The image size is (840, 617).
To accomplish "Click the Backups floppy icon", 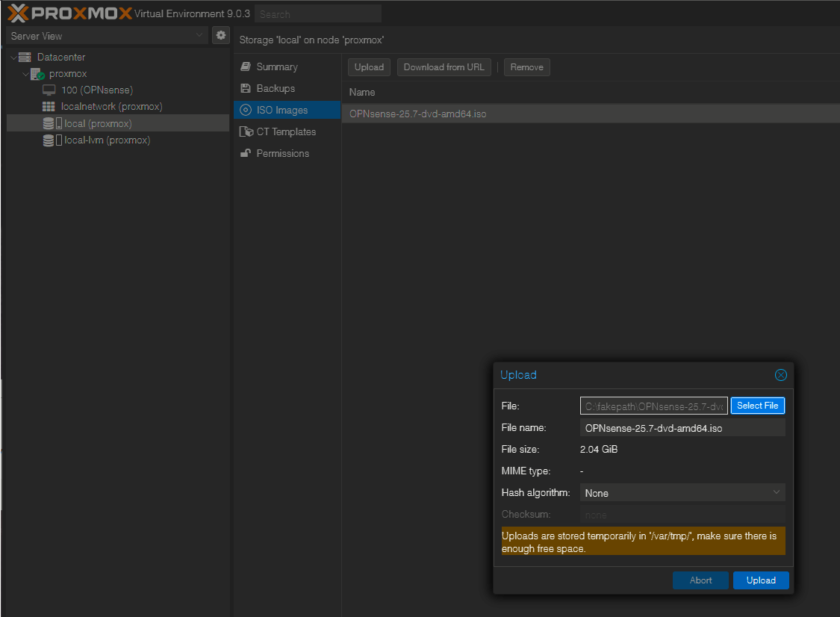I will pos(246,88).
